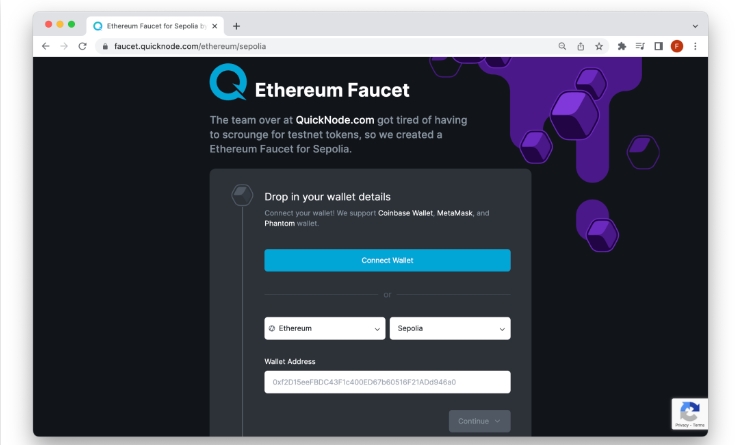Expand the Sepolia network dropdown
Screen dimensions: 735x445
[450, 328]
